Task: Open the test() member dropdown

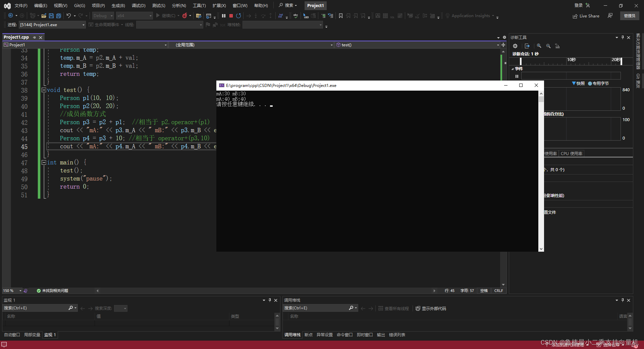Action: pos(417,45)
